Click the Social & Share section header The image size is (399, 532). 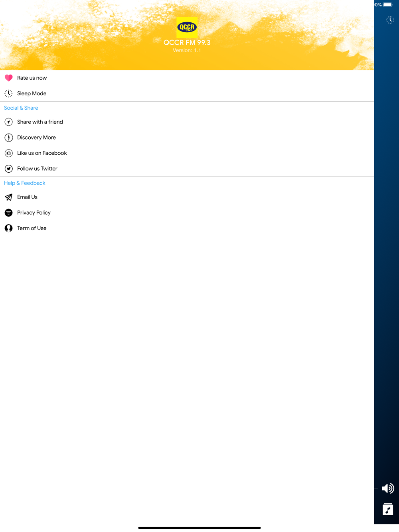(21, 108)
